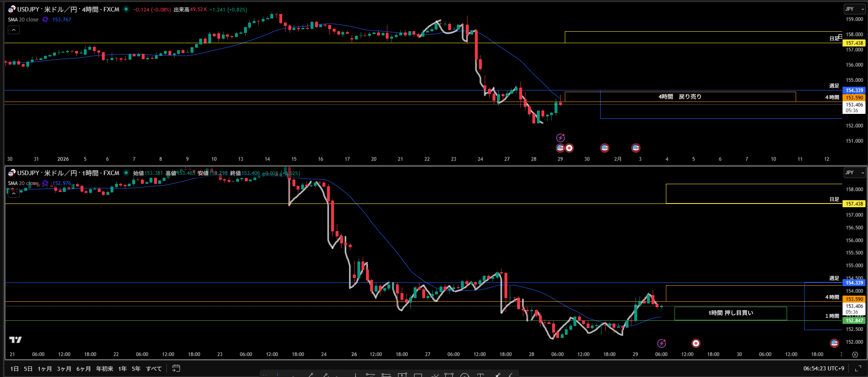Select the 年初来 date range
The height and width of the screenshot is (377, 868).
[104, 369]
